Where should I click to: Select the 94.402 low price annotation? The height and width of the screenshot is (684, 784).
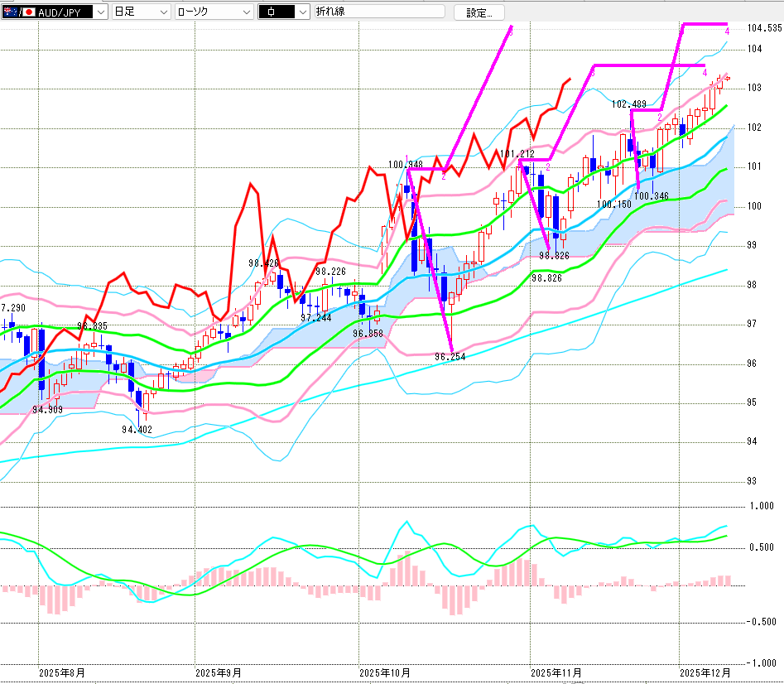137,429
